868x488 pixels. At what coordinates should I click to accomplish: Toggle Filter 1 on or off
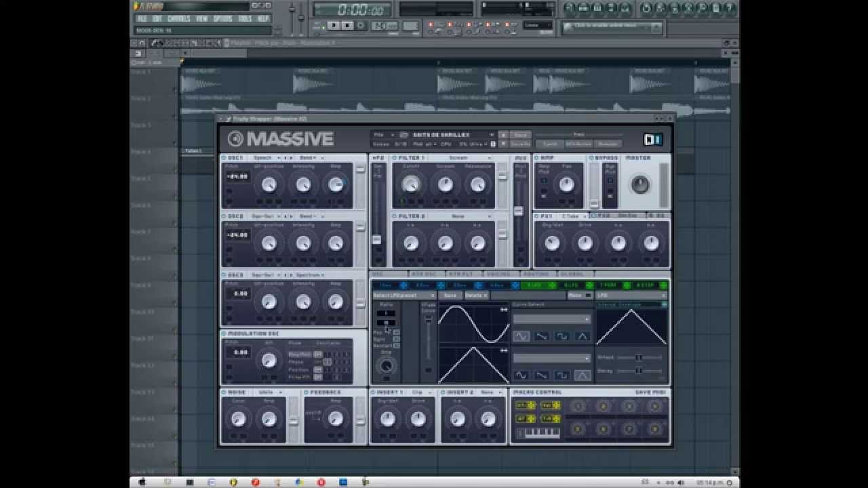point(395,158)
